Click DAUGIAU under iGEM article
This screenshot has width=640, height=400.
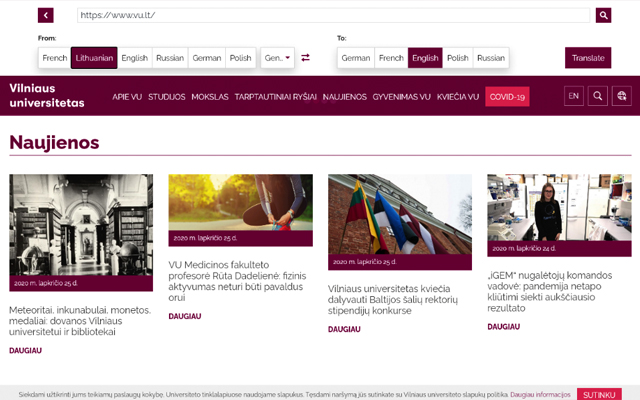504,327
